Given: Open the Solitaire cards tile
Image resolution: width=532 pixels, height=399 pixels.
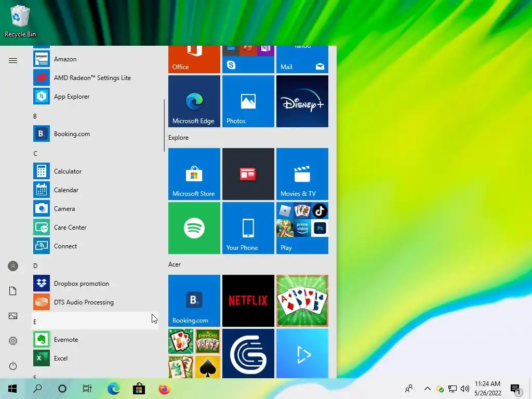Looking at the screenshot, I should [x=302, y=301].
